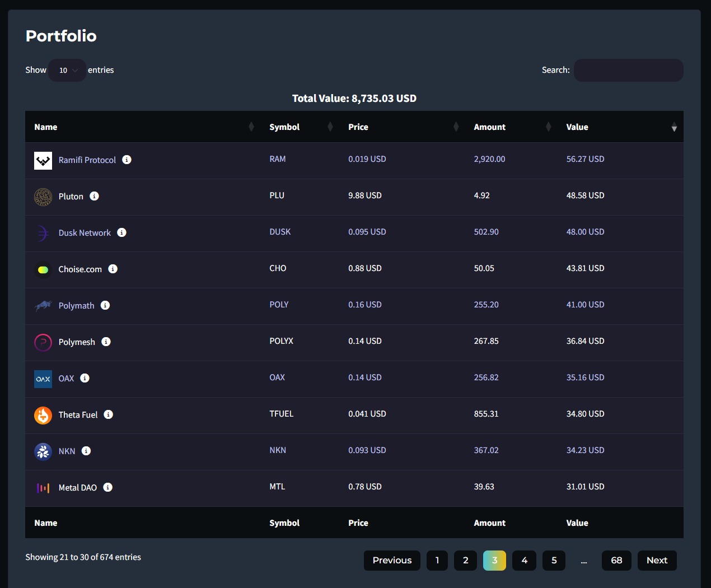Viewport: 711px width, 588px height.
Task: Click Showing 21 to 30 entries text
Action: pos(83,557)
